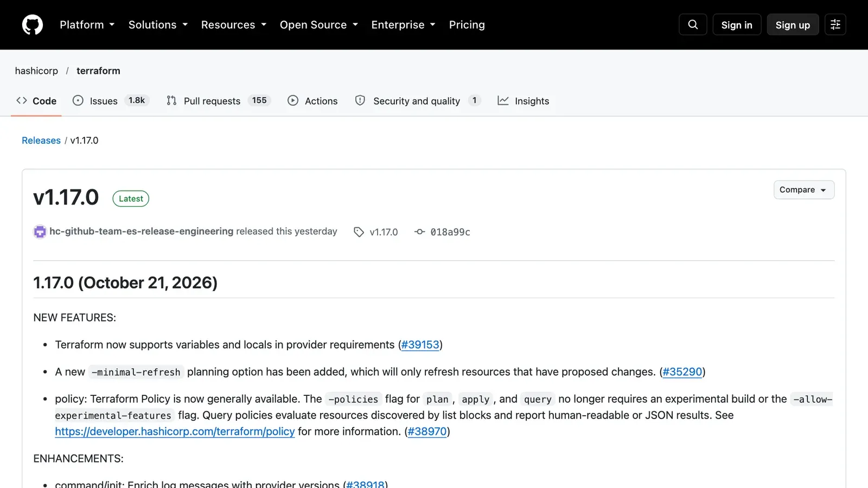Open the Security and quality tab
Screen dimensions: 868x488
pyautogui.click(x=418, y=101)
